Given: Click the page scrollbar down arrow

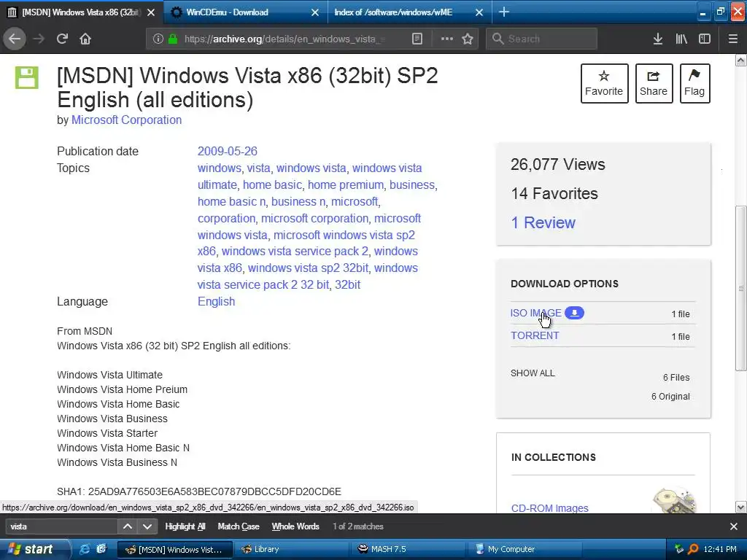Looking at the screenshot, I should pos(741,507).
